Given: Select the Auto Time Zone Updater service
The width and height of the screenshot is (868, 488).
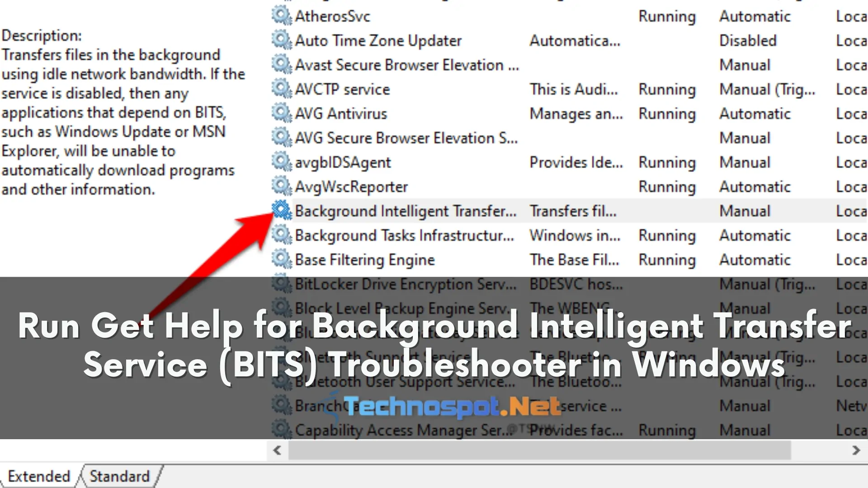Looking at the screenshot, I should (378, 41).
